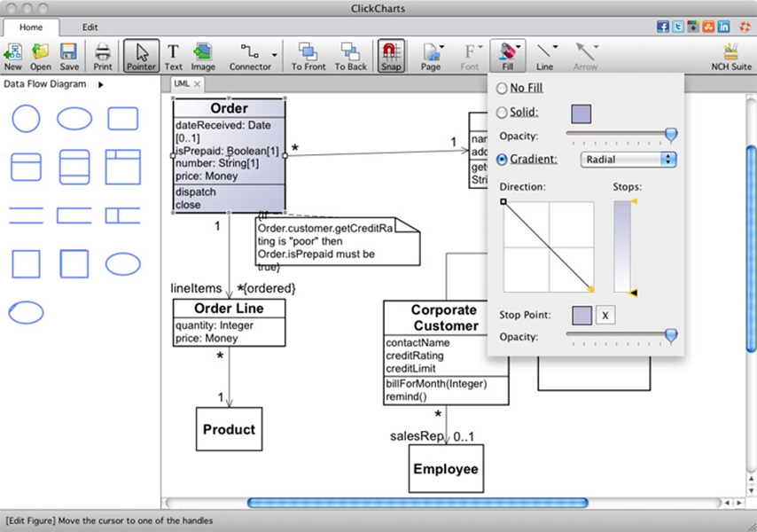Select the three-section rounded box shape
The image size is (757, 532).
pos(74,167)
